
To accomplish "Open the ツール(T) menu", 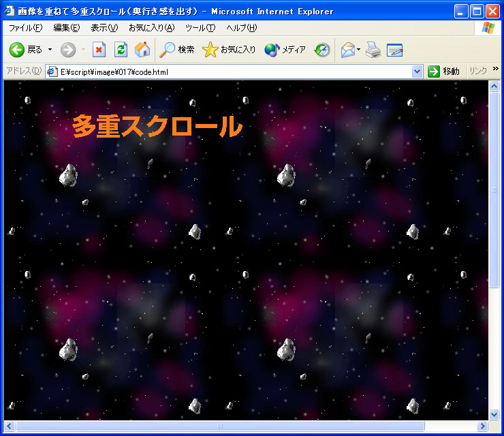I will pos(200,28).
